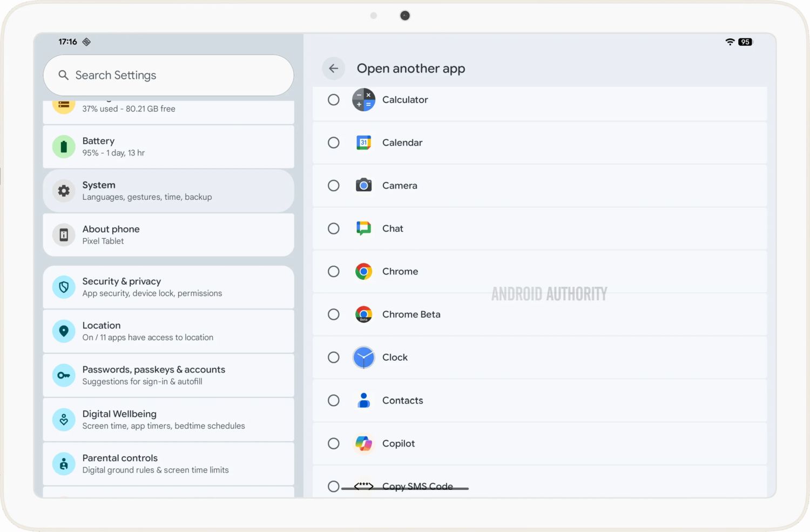
Task: Click the Google Calendar app icon
Action: coord(363,143)
